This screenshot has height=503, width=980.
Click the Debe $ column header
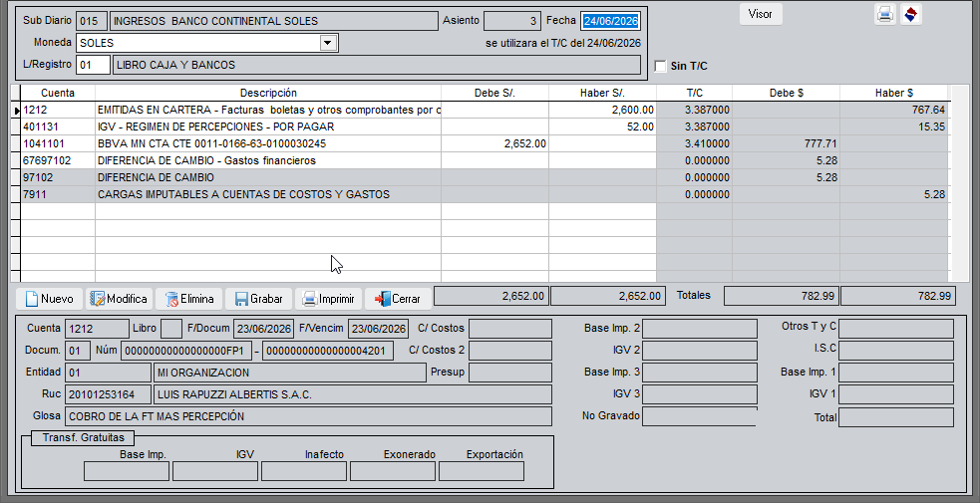[x=787, y=93]
